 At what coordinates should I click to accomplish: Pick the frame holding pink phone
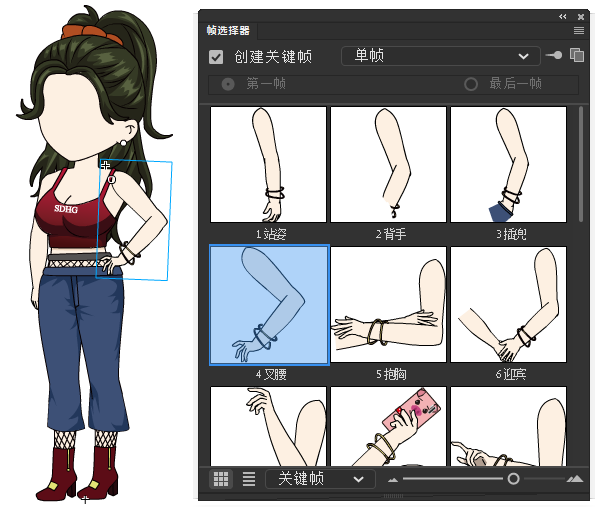coord(388,426)
